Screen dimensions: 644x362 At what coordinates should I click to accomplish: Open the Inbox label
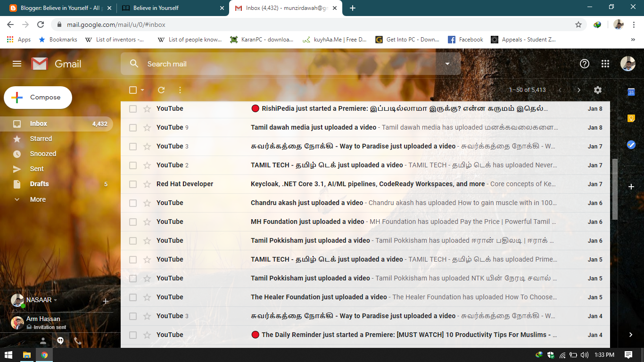57,124
